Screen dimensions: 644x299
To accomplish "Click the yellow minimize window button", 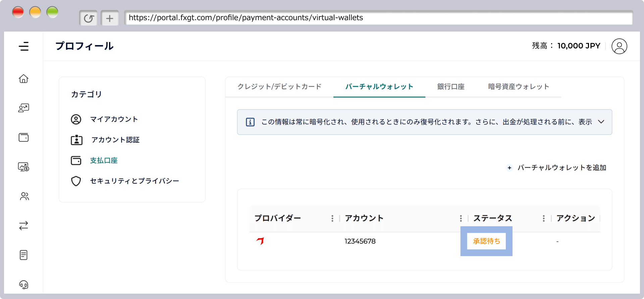I will (x=35, y=12).
